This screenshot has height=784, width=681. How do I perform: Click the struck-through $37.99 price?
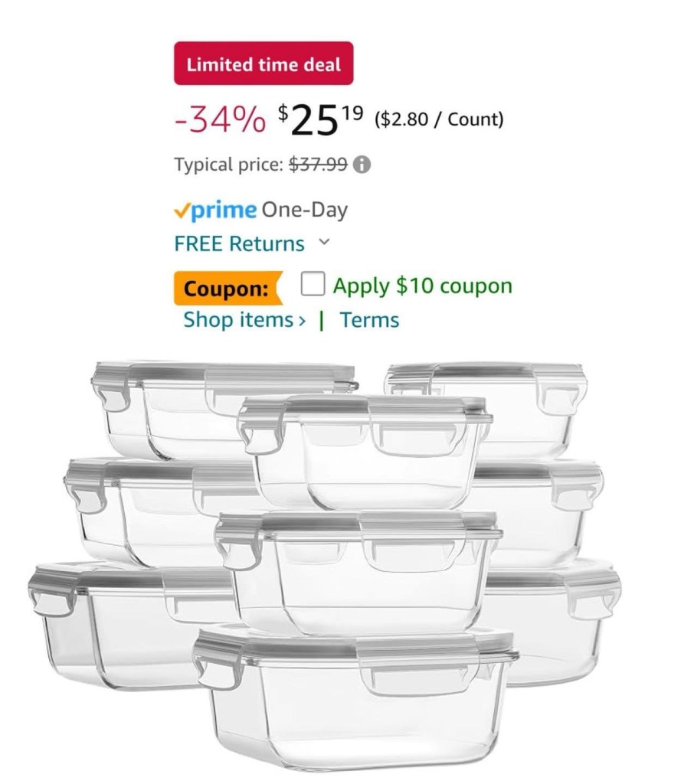(x=318, y=165)
